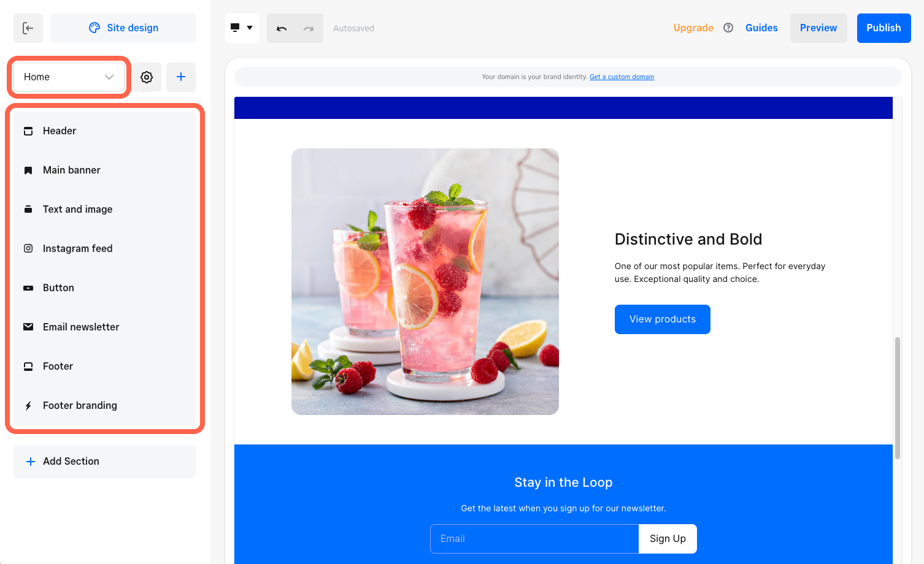
Task: Select the Email newsletter section
Action: (x=105, y=327)
